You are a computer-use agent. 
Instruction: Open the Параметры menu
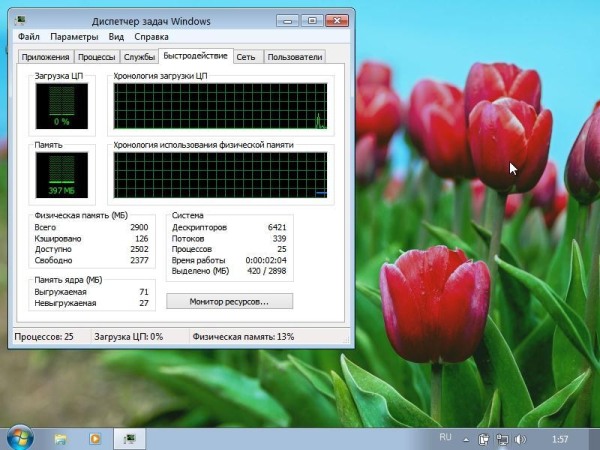(76, 37)
